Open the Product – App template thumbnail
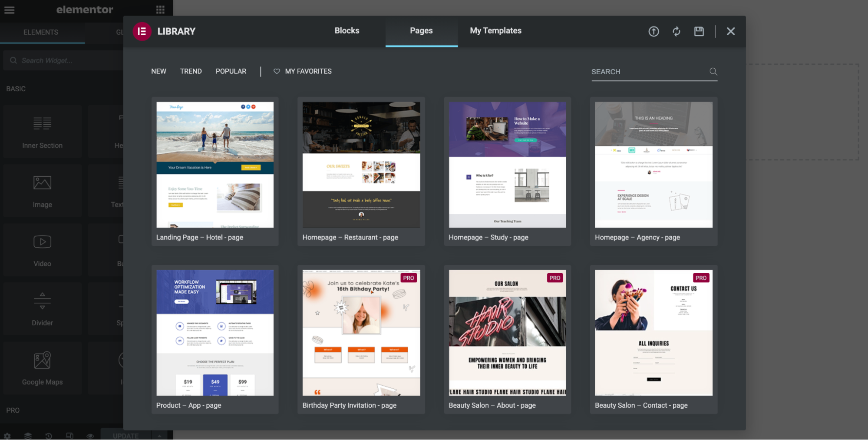 (215, 333)
